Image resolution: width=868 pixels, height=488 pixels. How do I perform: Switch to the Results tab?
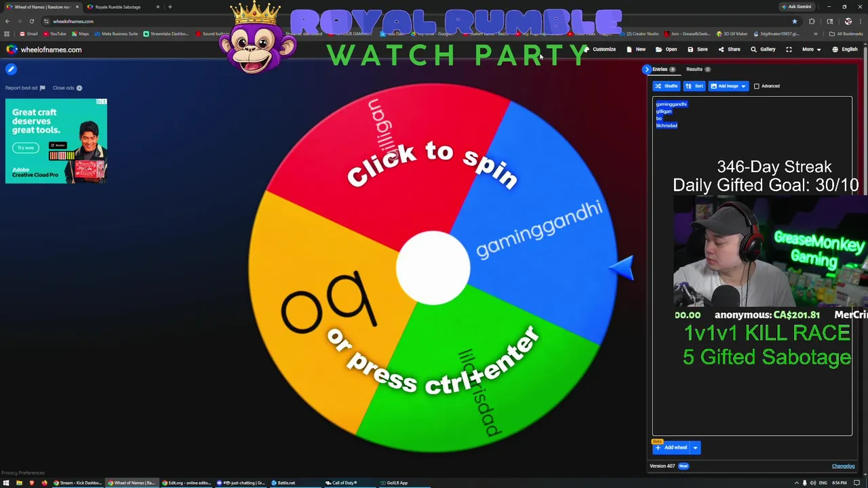click(x=698, y=69)
